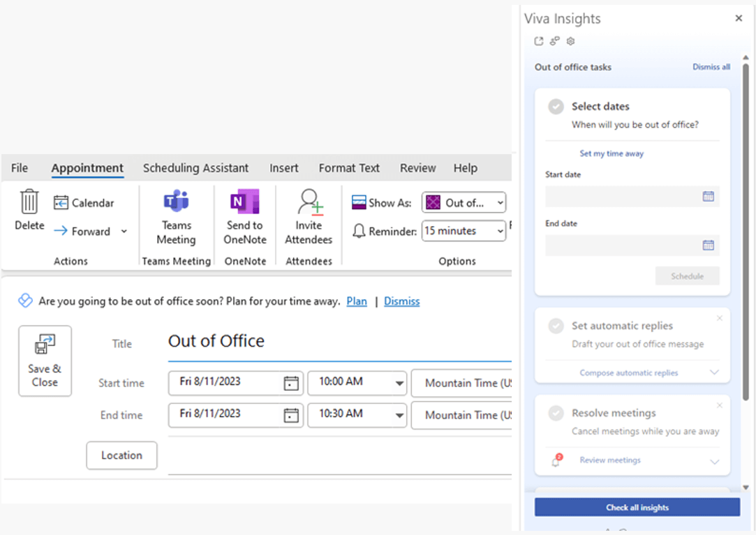Expand the Compose automatic replies chevron
Viewport: 756px width, 535px height.
pyautogui.click(x=714, y=372)
